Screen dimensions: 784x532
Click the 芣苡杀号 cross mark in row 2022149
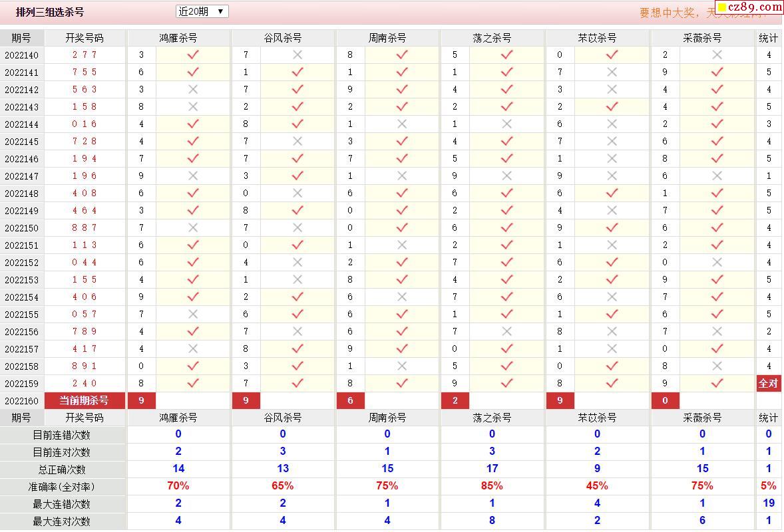click(612, 210)
